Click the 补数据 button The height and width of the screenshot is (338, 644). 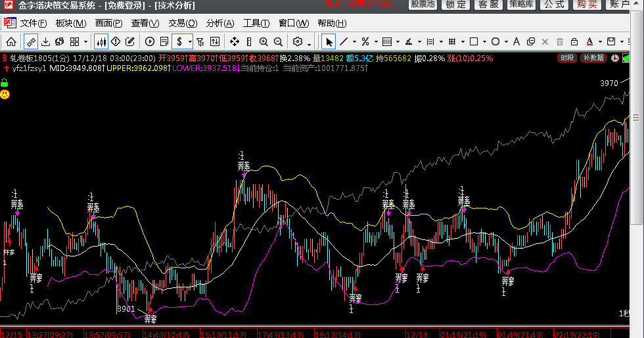tap(593, 58)
